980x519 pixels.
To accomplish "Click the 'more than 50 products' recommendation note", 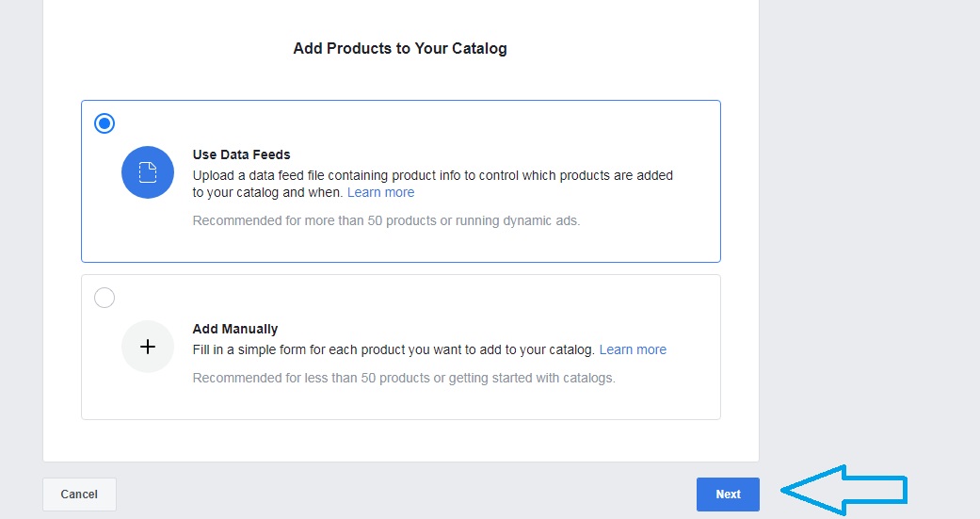I will pyautogui.click(x=386, y=220).
